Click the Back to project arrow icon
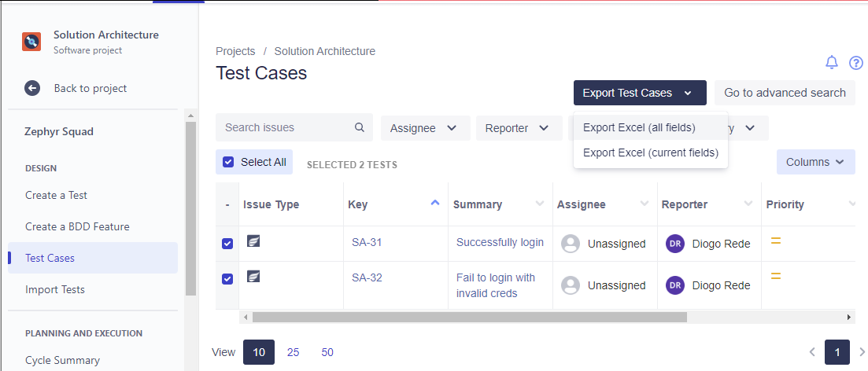868x371 pixels. pyautogui.click(x=32, y=88)
